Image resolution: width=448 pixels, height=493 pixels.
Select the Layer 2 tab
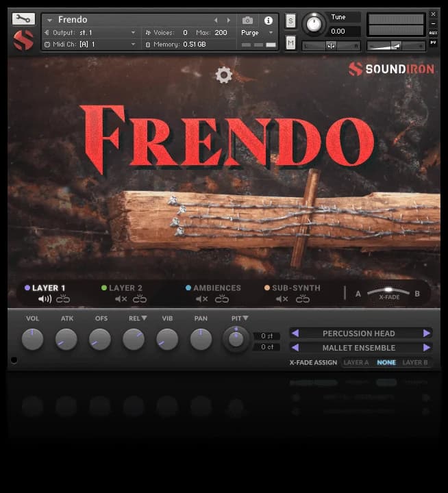122,288
